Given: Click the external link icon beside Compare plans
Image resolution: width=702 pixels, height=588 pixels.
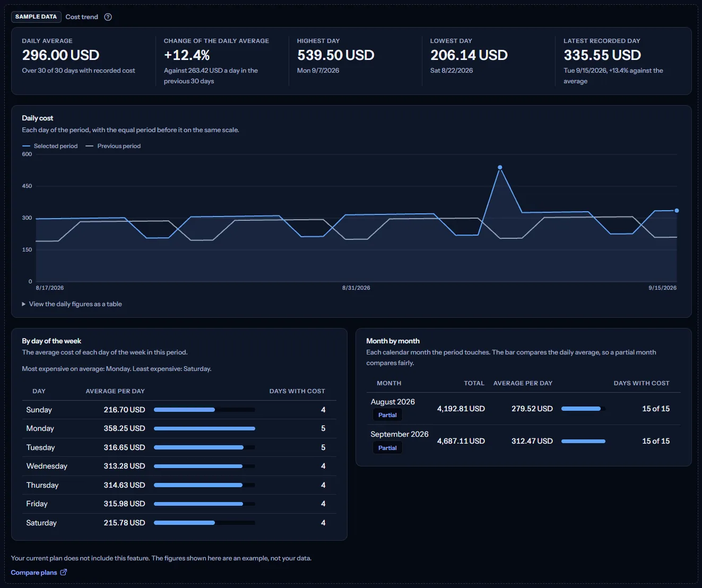Looking at the screenshot, I should (64, 572).
